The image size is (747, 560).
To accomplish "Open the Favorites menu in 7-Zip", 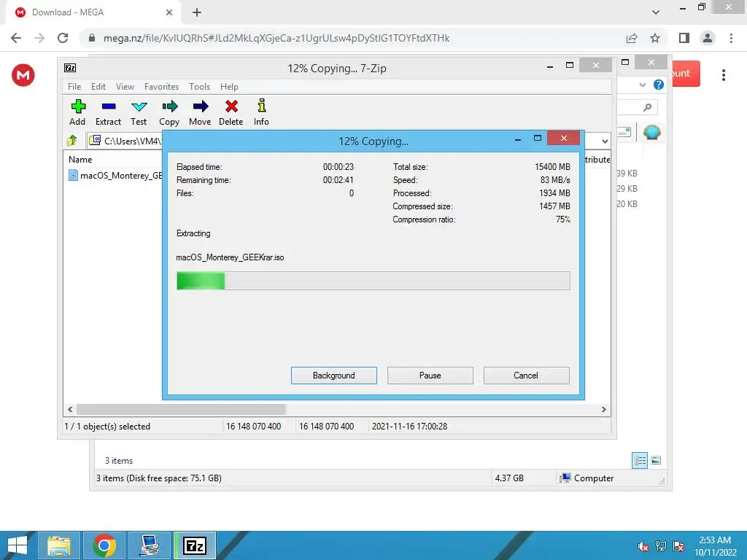I will tap(161, 87).
